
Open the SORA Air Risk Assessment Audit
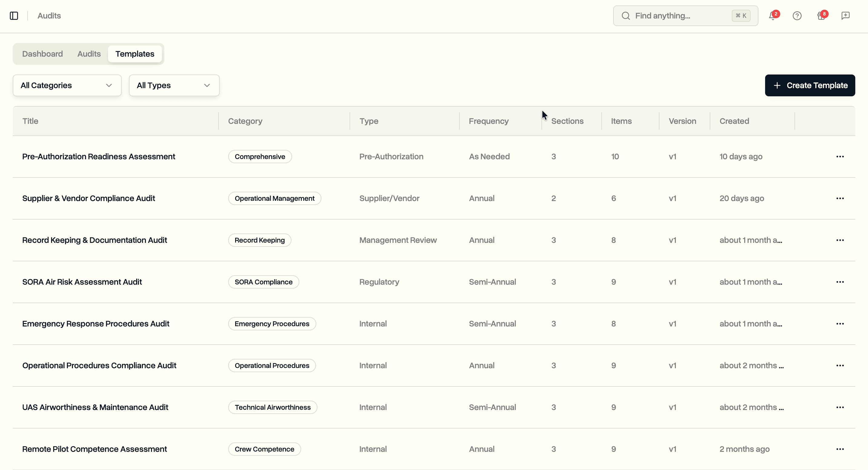click(82, 282)
